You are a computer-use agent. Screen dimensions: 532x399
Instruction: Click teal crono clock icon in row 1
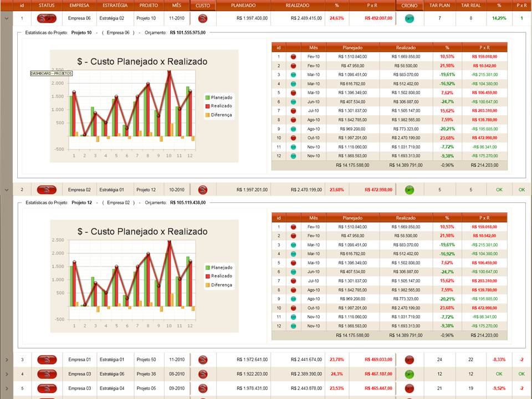pyautogui.click(x=410, y=18)
